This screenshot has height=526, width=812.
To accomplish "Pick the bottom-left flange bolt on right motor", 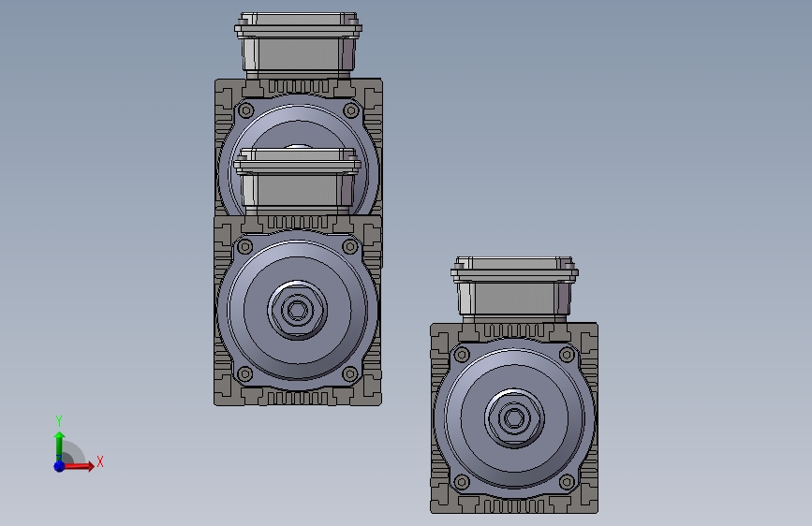I will click(x=462, y=483).
